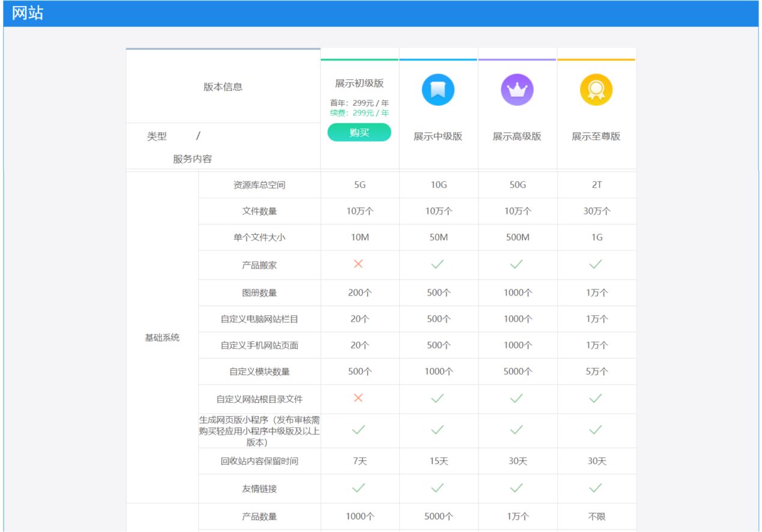762x532 pixels.
Task: Click the checkmark for 友情链接 under 展示至尊版
Action: click(596, 488)
